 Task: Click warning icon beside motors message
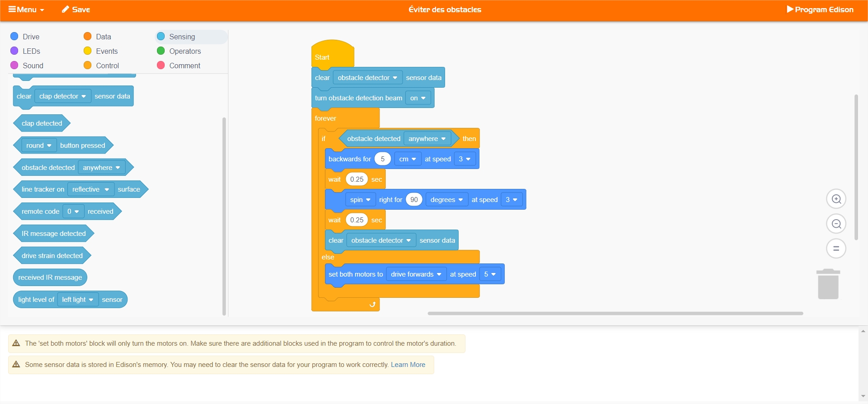[x=16, y=343]
